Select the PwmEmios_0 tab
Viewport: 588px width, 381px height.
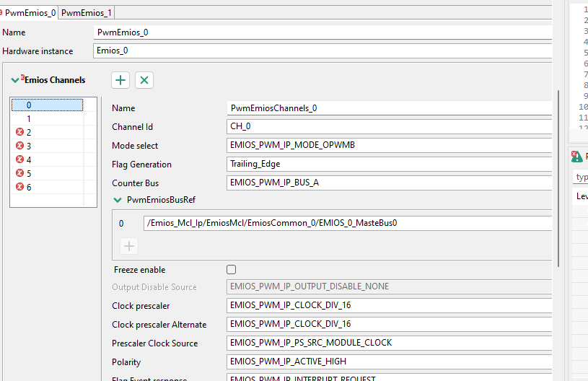point(30,13)
